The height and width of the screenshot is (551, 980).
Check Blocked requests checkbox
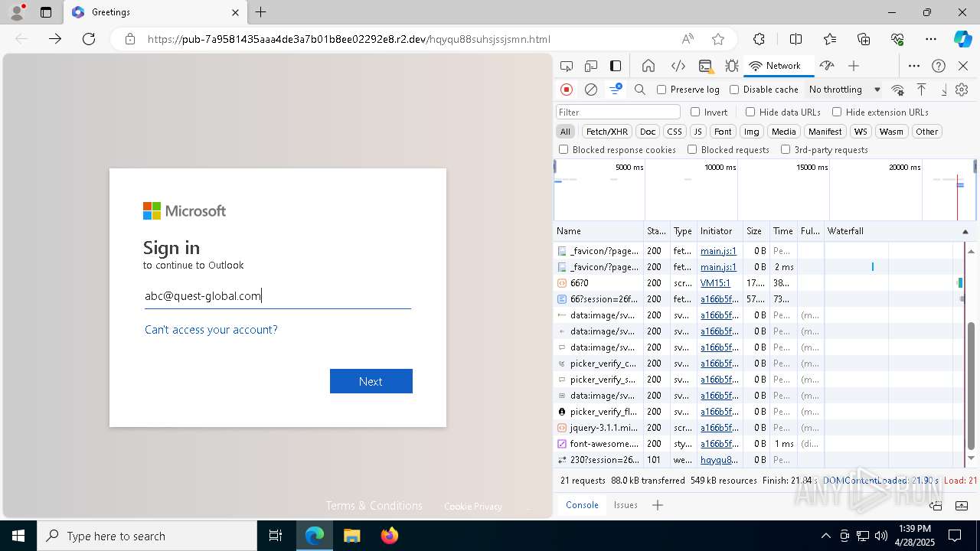692,150
